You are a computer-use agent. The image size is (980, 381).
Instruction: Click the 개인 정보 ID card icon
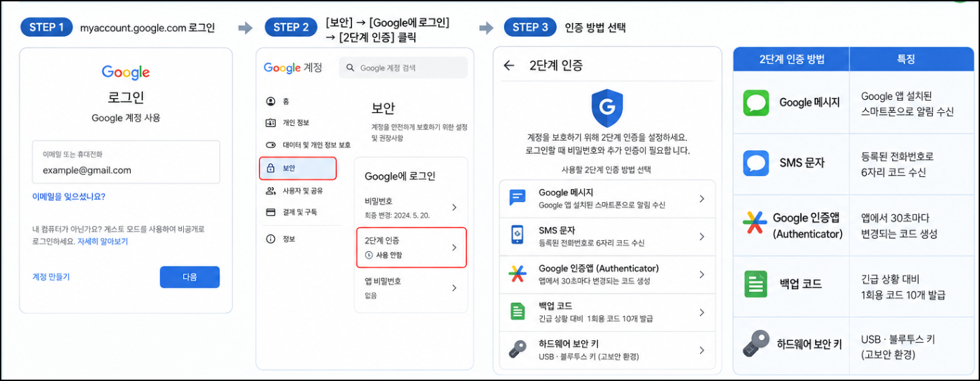pyautogui.click(x=270, y=123)
